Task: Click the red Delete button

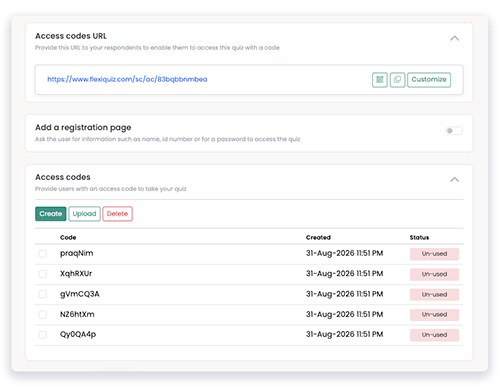Action: (x=117, y=214)
